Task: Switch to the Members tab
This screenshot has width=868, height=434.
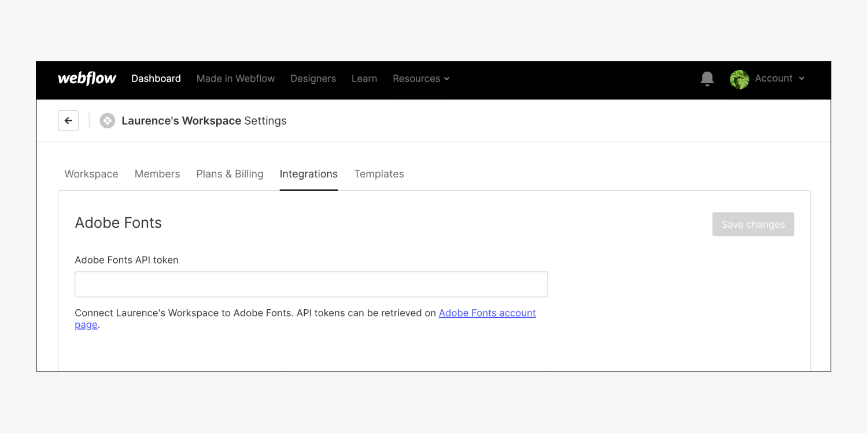Action: click(157, 174)
